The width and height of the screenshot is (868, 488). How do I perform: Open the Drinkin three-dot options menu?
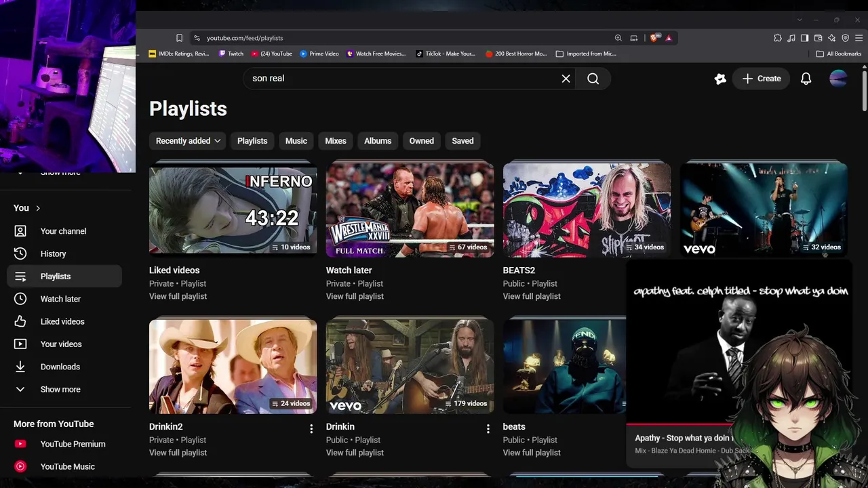(x=488, y=429)
